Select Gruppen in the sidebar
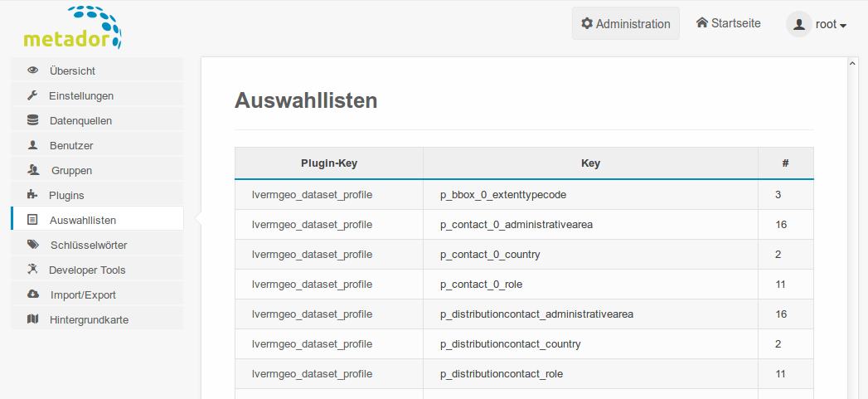 tap(97, 170)
